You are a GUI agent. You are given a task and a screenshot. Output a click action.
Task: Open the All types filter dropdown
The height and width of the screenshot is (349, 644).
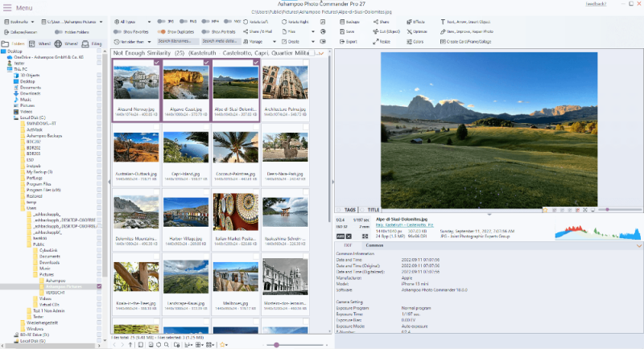tap(132, 22)
